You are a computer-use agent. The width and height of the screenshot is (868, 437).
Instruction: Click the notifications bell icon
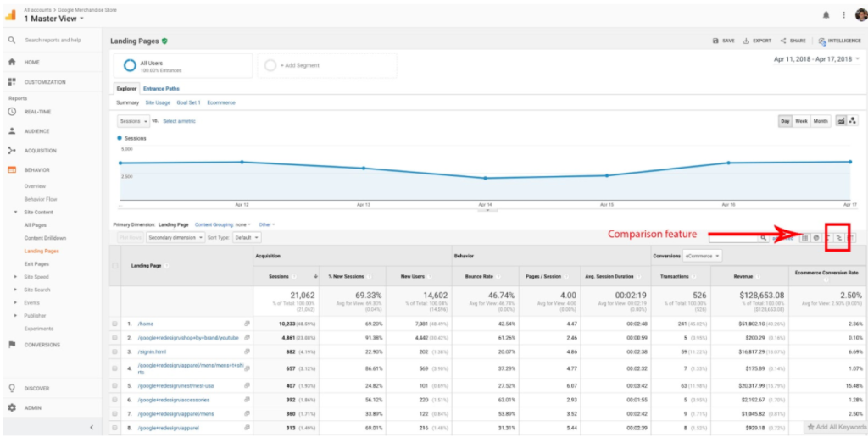click(x=826, y=15)
